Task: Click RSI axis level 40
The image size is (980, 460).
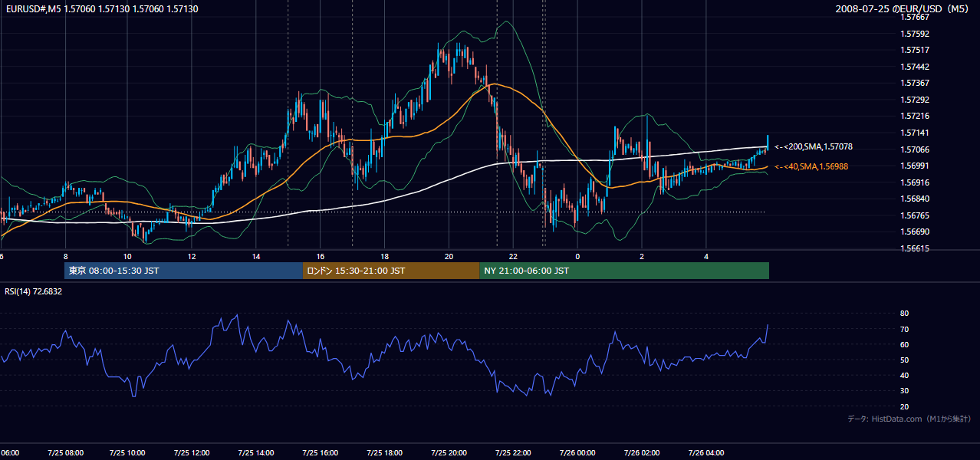Action: pos(904,375)
